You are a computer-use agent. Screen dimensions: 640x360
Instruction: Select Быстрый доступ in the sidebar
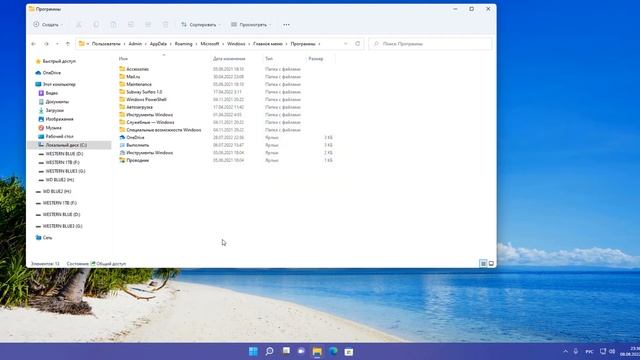point(56,61)
